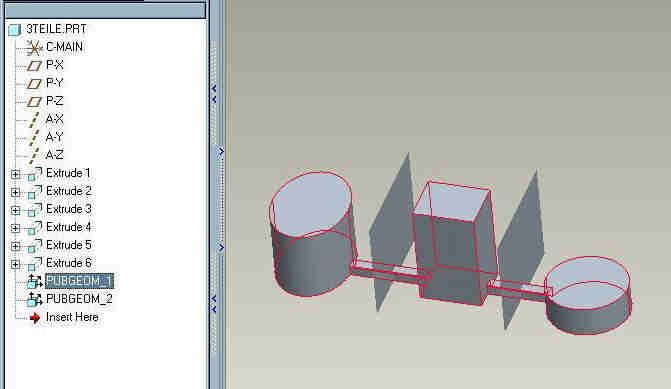This screenshot has height=389, width=671.
Task: Click the middle sash collapse arrow
Action: (221, 152)
